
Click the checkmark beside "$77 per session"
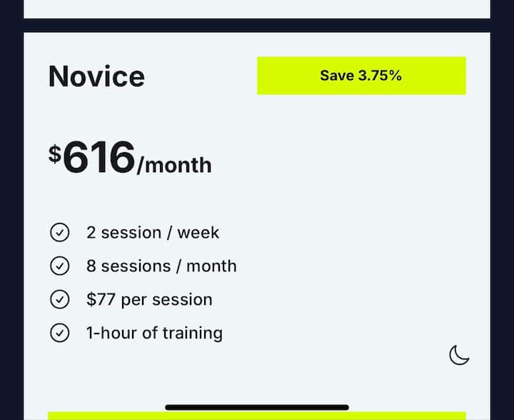click(59, 300)
